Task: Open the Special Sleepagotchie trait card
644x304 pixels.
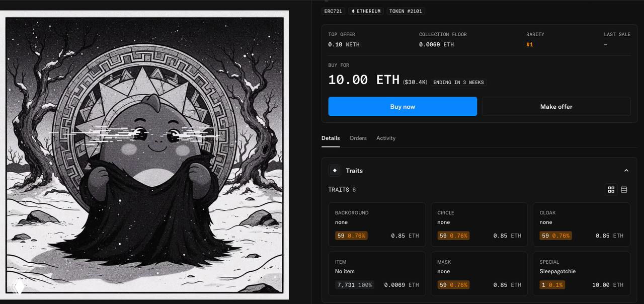Action: point(582,274)
